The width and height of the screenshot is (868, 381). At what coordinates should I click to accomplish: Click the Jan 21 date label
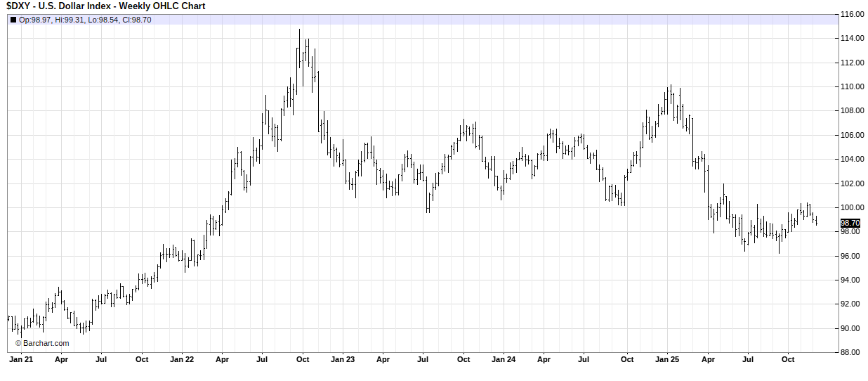20,359
